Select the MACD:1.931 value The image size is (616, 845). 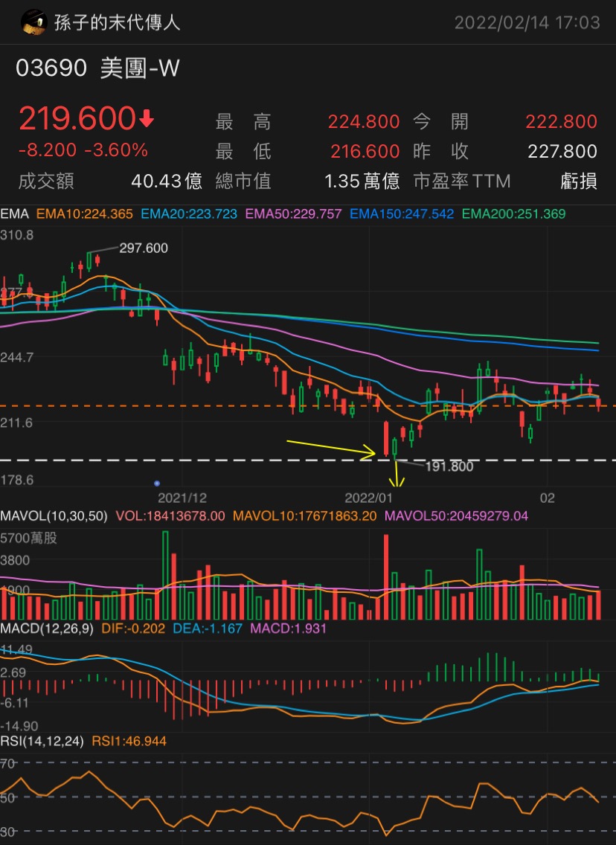click(x=289, y=629)
